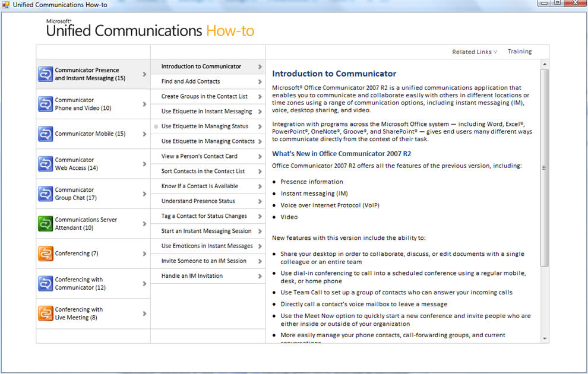Select the Use Etiquette in Managing Status bullet
Screen dimensions: 588x374
[x=156, y=126]
